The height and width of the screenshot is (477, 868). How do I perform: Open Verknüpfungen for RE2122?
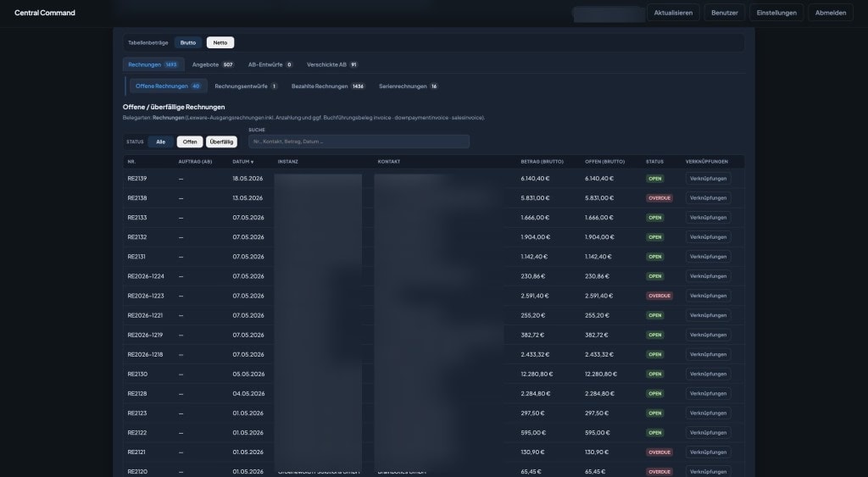(708, 433)
